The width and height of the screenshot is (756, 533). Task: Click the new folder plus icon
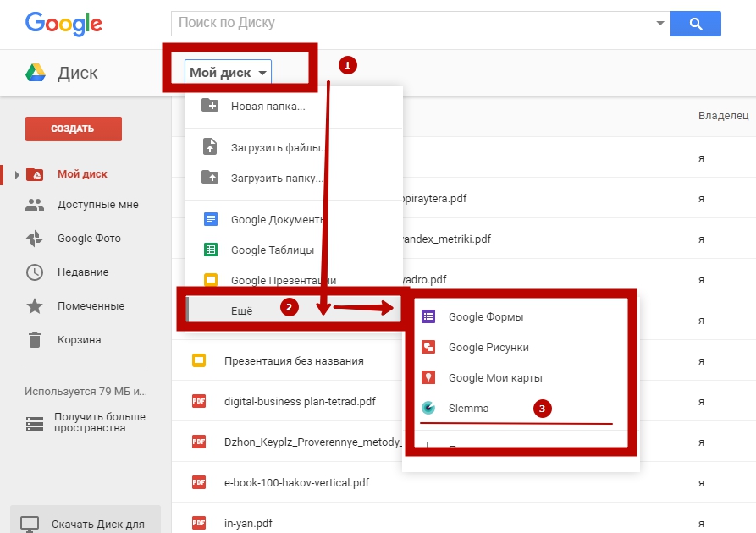210,105
